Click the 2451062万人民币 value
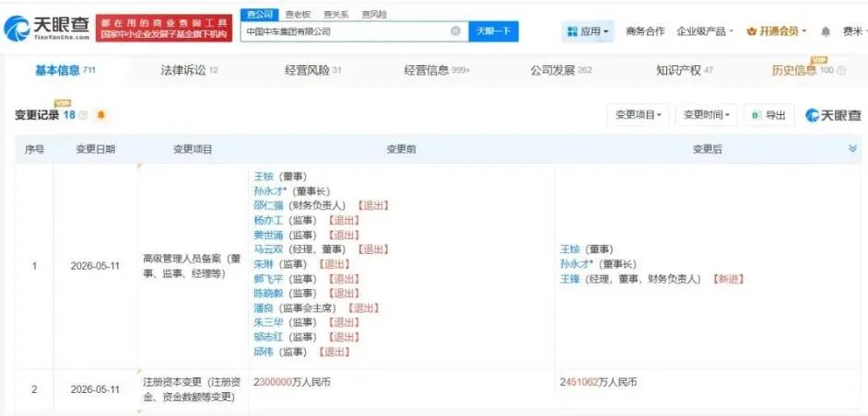 [598, 382]
